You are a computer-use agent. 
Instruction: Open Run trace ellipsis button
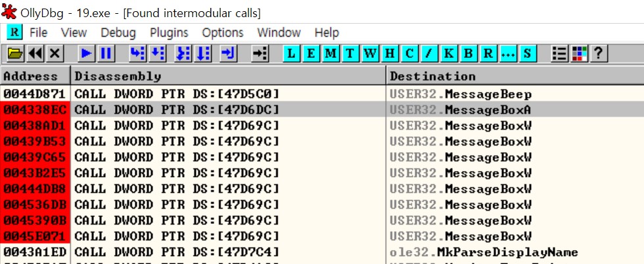pos(507,54)
